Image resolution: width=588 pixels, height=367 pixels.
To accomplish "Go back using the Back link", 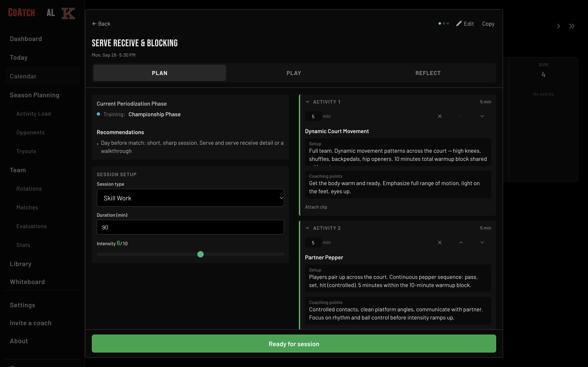I will coord(101,24).
